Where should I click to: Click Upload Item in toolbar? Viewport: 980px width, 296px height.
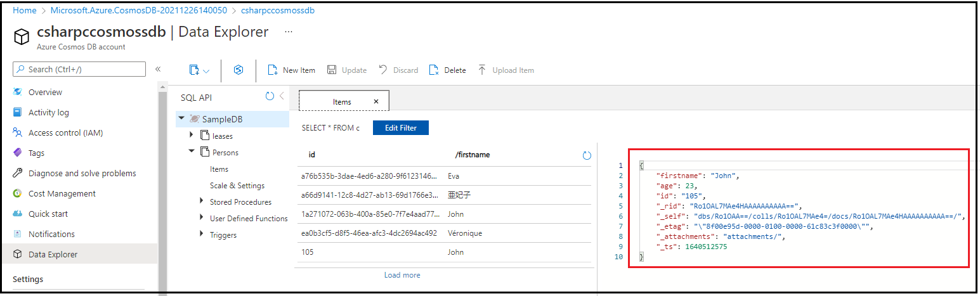tap(506, 70)
